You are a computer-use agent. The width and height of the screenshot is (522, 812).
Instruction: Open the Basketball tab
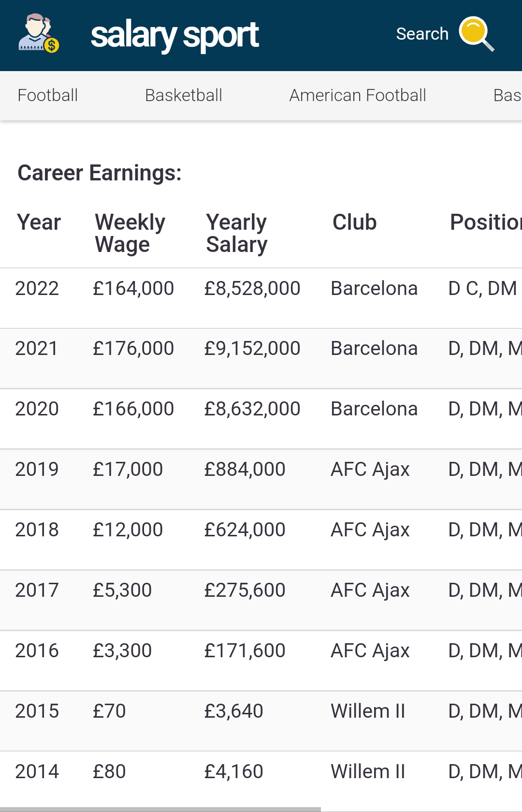pos(184,95)
